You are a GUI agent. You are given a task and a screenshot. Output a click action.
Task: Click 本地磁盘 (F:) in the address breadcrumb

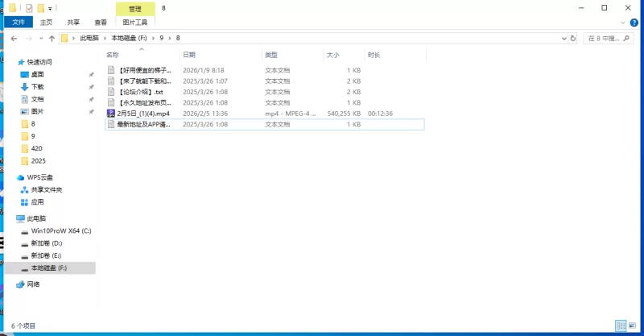[130, 38]
